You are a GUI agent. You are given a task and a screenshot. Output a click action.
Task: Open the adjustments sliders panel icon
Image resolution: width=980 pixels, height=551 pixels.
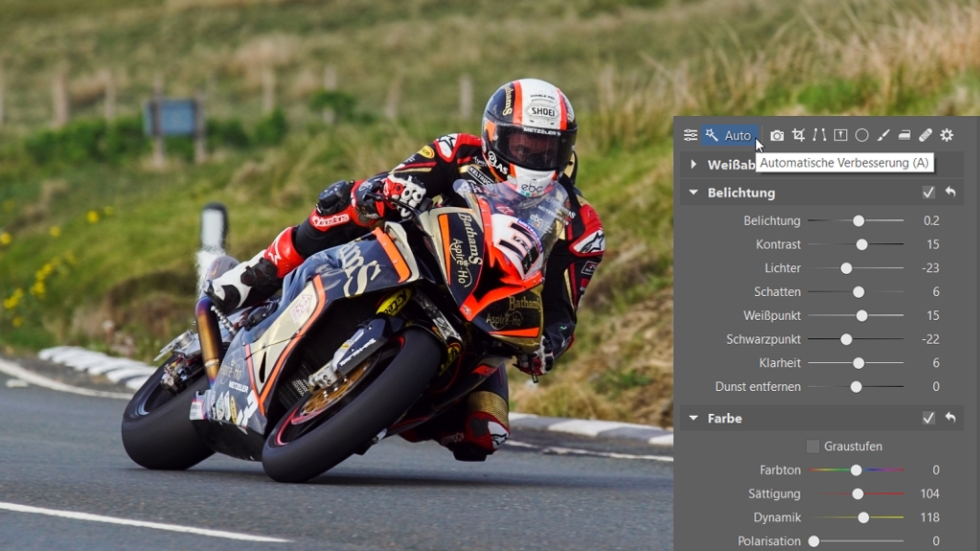690,135
